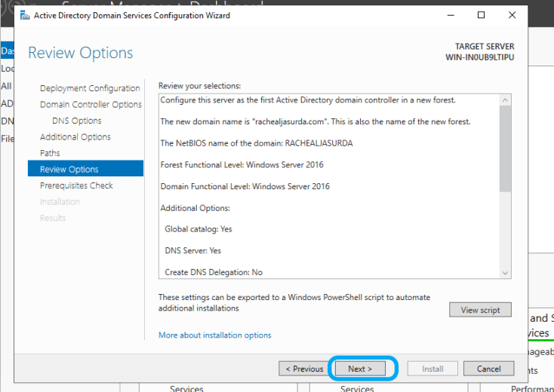Select the Review Options step

click(85, 169)
